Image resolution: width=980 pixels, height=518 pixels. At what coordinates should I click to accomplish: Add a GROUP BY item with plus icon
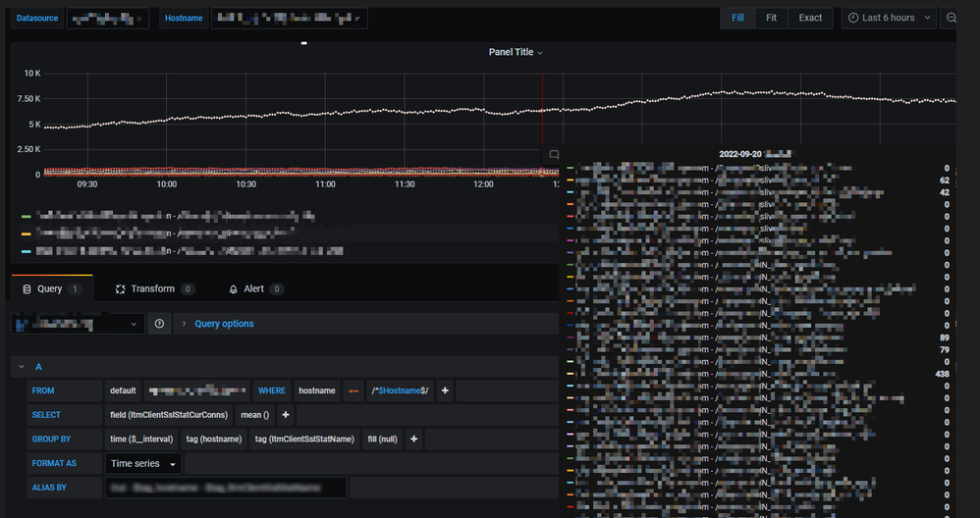tap(414, 440)
